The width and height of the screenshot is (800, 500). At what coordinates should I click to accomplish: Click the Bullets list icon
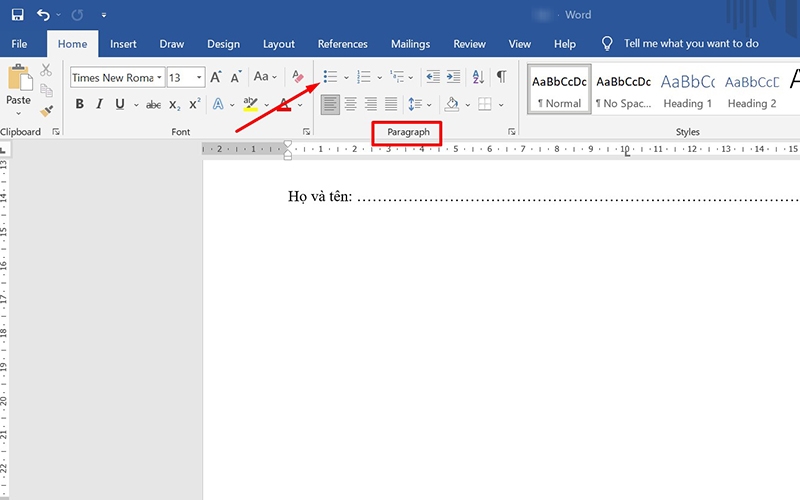click(x=330, y=77)
